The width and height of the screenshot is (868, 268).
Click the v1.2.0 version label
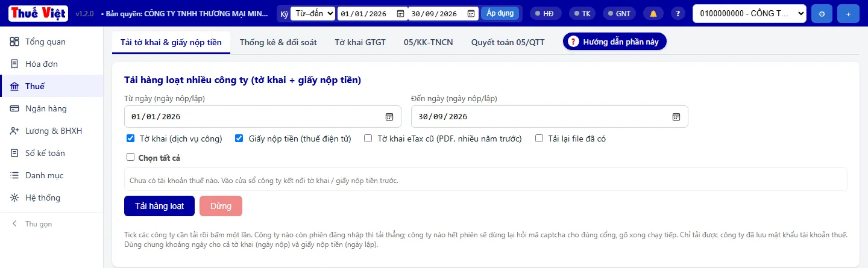click(x=86, y=13)
